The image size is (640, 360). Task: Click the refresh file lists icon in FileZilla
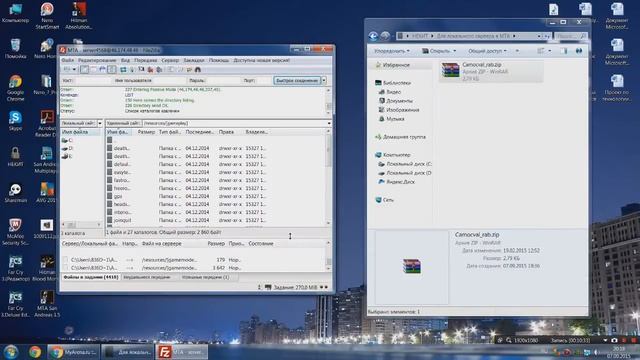(123, 69)
